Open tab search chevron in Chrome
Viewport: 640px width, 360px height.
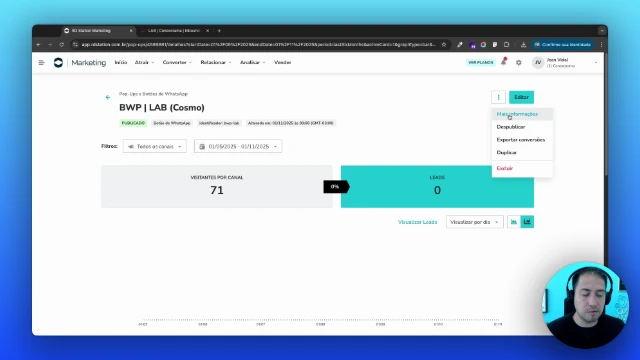coord(602,31)
